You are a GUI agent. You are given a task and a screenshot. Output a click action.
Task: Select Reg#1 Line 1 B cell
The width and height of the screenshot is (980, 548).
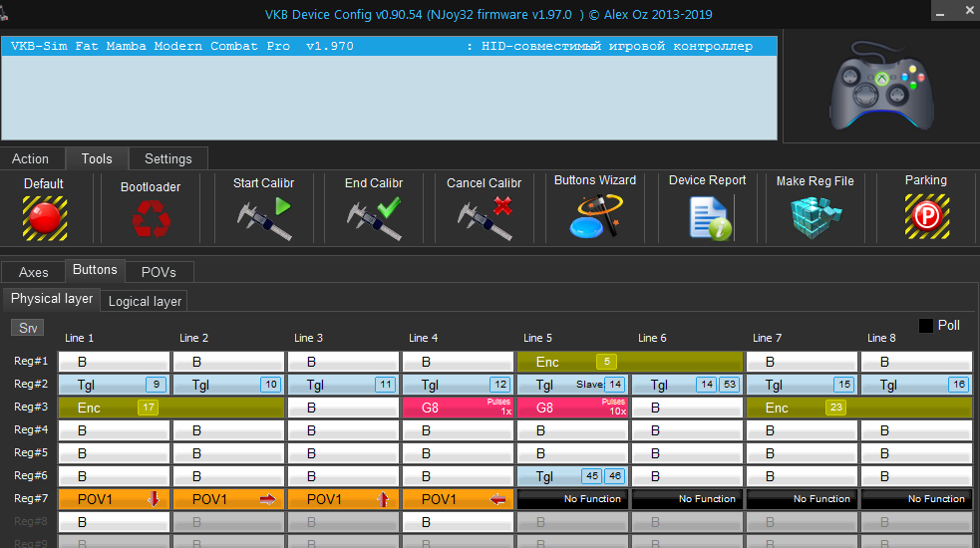click(115, 362)
